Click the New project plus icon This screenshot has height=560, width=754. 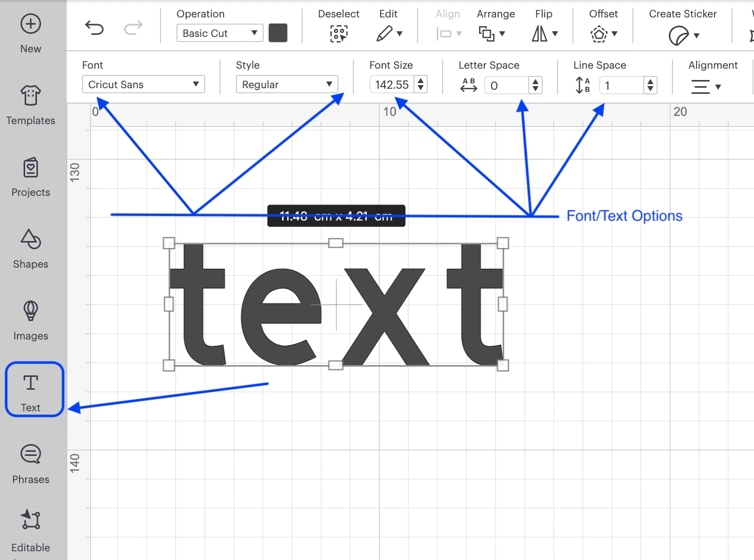coord(31,24)
